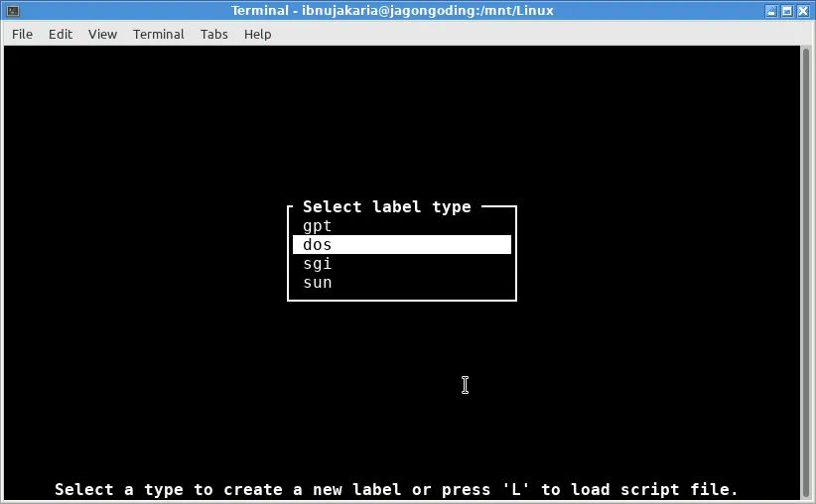Maximize the Terminal window
Image resolution: width=816 pixels, height=504 pixels.
point(787,11)
